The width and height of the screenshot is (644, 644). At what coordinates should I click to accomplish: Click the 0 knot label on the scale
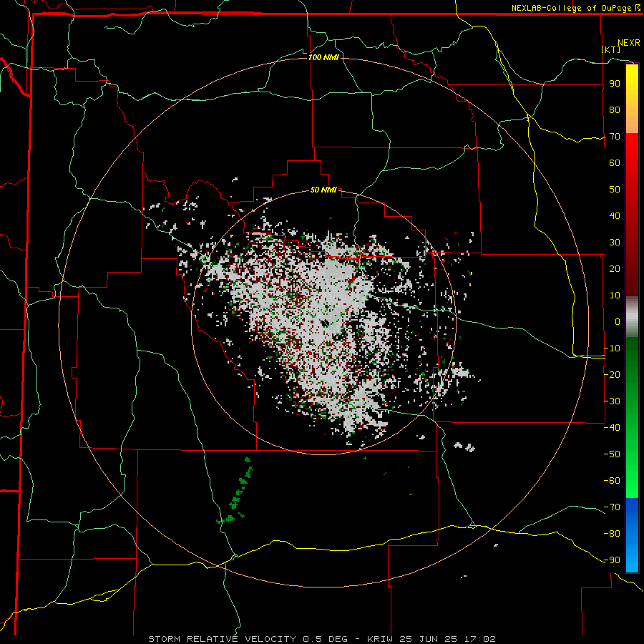point(618,321)
